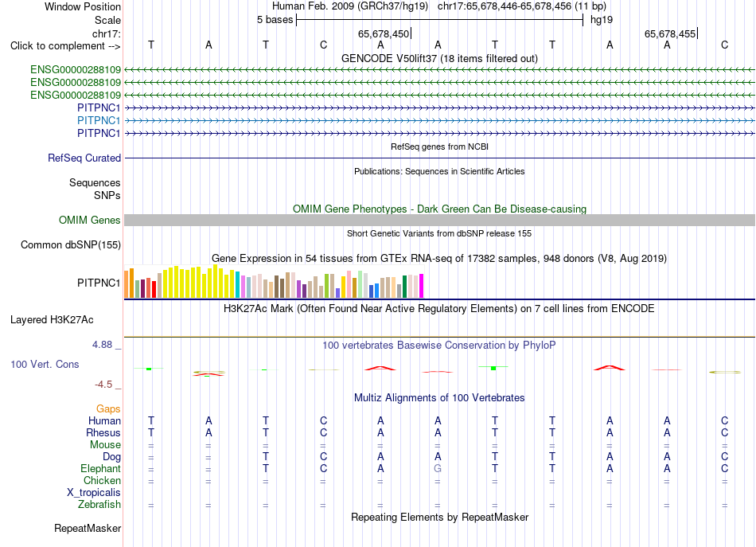Open the GENCODE V50lift37 track title
Viewport: 756px width, 547px height.
(x=439, y=58)
